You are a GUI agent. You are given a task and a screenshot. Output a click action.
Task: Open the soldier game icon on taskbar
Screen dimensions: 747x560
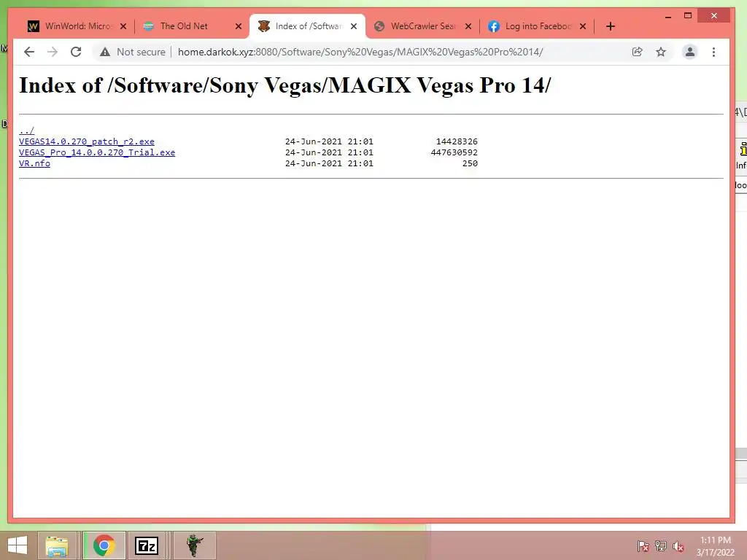[x=194, y=545]
